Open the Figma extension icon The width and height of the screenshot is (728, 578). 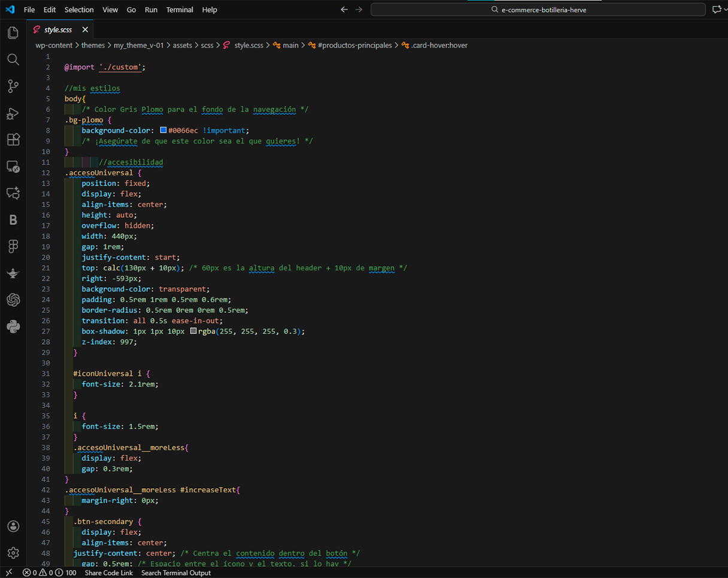(13, 246)
